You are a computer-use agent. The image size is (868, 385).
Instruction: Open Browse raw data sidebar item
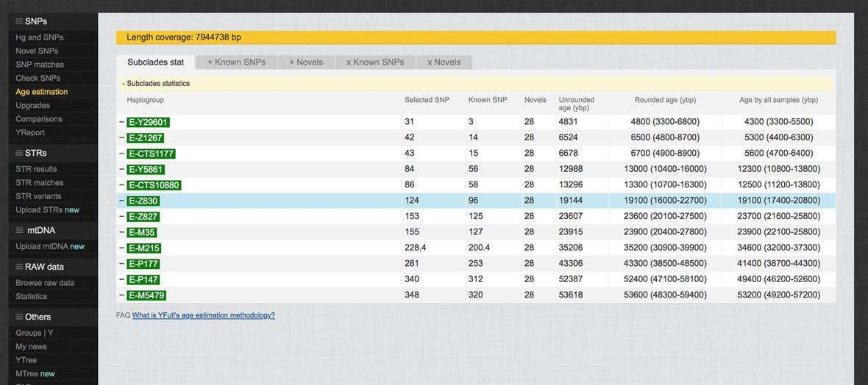[45, 283]
